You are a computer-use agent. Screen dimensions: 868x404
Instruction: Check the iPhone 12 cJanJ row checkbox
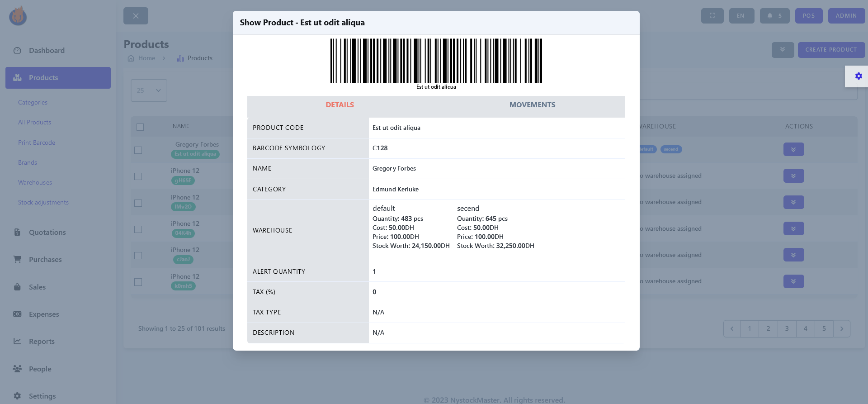pyautogui.click(x=138, y=256)
